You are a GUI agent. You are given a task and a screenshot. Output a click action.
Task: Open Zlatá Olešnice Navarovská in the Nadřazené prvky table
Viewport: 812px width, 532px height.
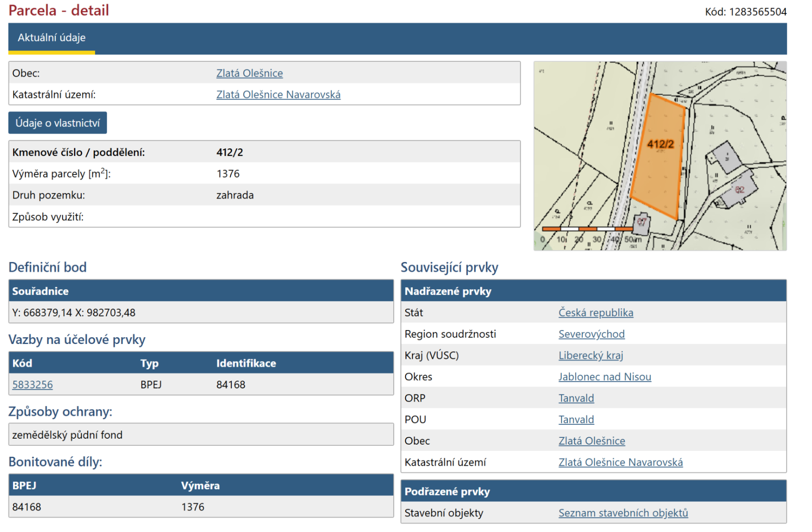pos(621,462)
